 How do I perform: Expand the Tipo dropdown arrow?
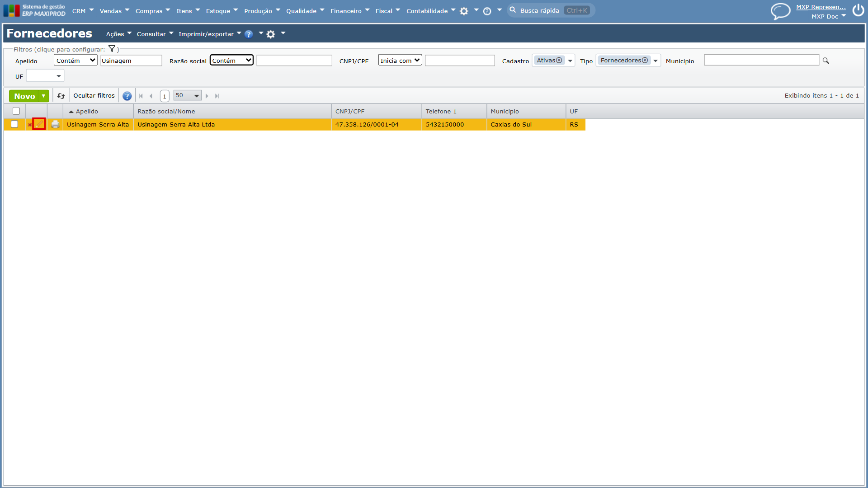point(656,61)
